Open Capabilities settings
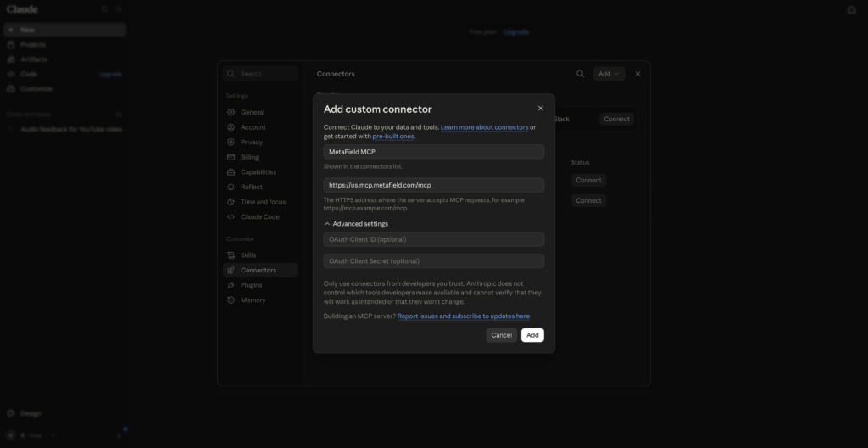Screen dimensions: 868x448 pyautogui.click(x=260, y=172)
